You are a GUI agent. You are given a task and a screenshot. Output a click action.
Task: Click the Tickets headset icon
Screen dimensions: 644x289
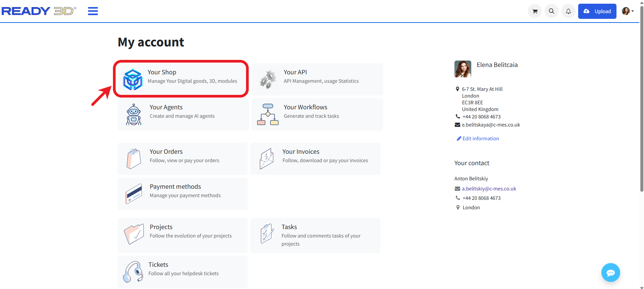pyautogui.click(x=133, y=272)
